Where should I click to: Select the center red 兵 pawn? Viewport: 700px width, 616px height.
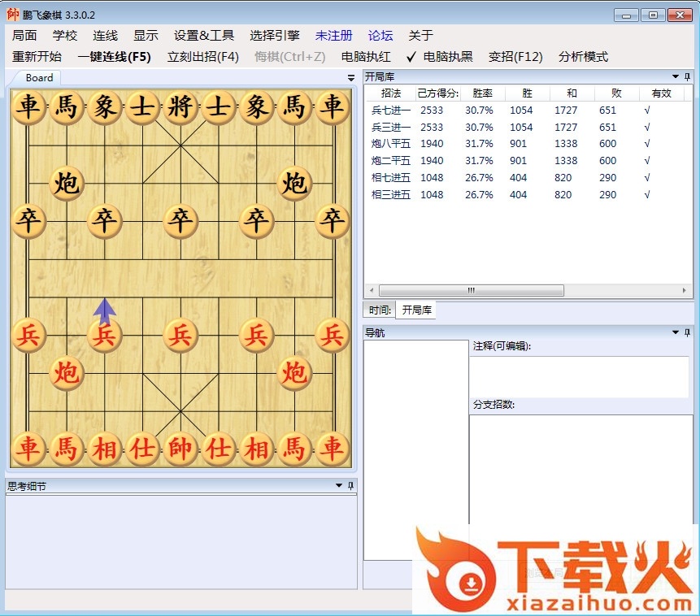click(180, 336)
